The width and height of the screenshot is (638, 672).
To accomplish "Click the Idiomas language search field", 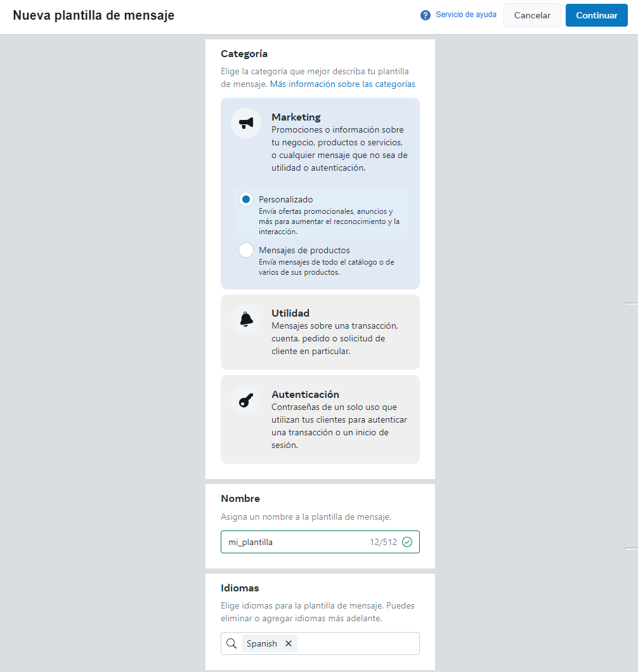I will [320, 643].
